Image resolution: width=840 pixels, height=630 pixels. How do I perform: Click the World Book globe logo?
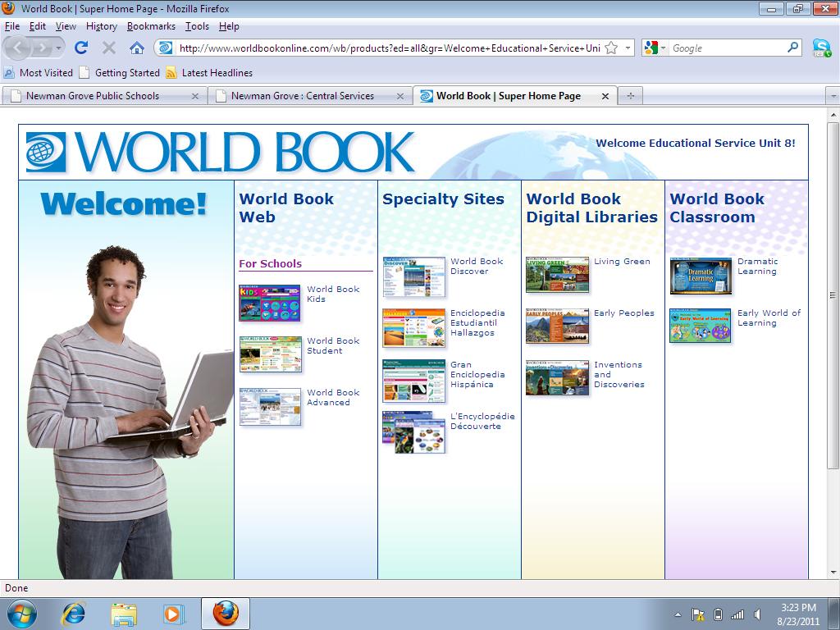[46, 152]
